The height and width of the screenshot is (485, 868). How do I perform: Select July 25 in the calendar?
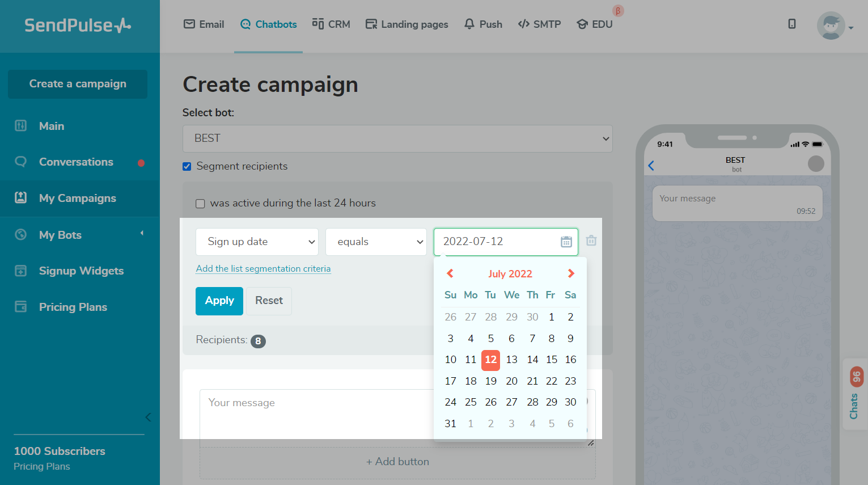[471, 402]
